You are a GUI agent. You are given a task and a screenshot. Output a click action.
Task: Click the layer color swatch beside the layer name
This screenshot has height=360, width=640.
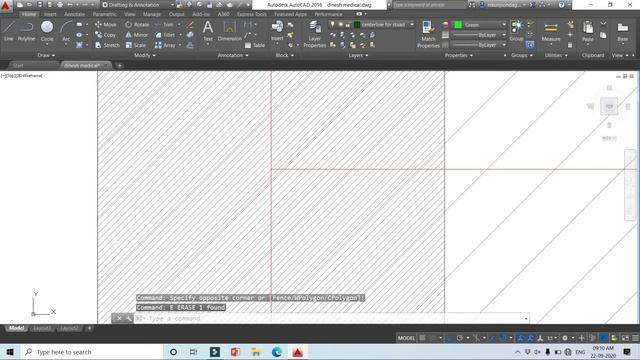click(357, 24)
